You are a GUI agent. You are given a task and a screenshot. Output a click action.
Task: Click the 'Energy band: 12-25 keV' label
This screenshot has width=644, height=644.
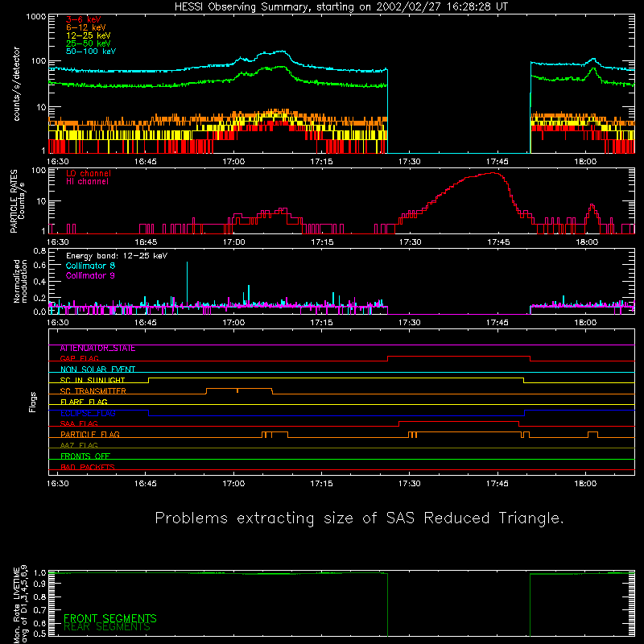[x=117, y=256]
